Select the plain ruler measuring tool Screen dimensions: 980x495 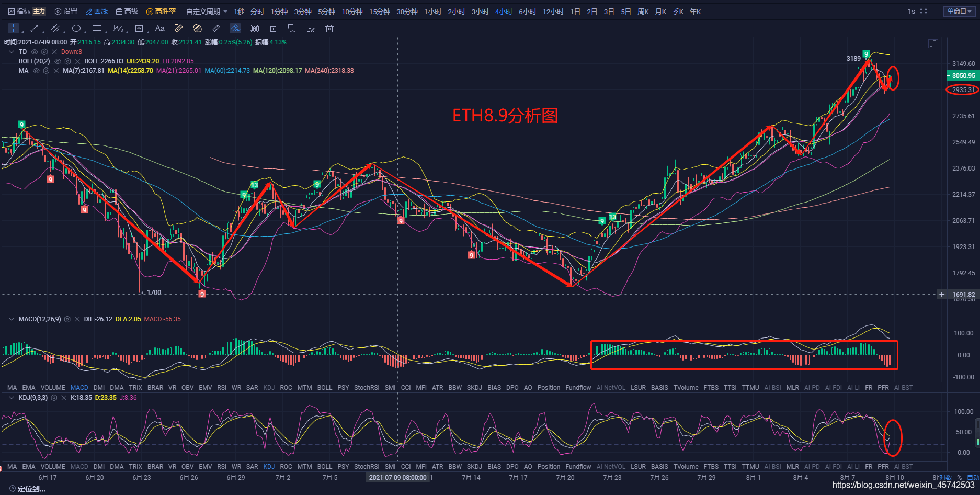(216, 28)
